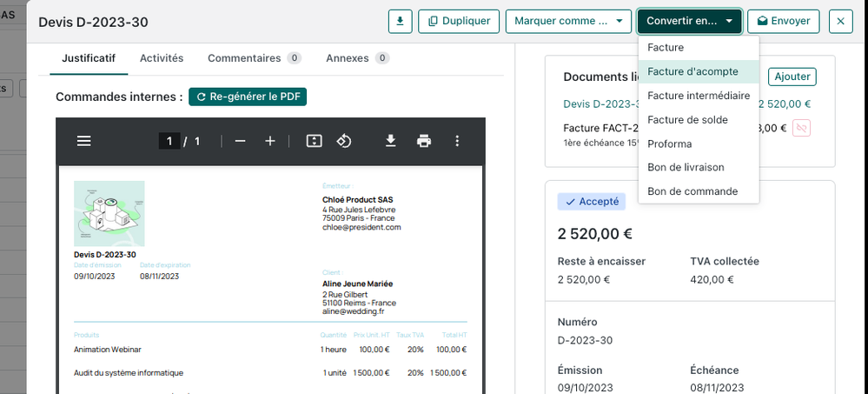Screen dimensions: 868x394
Task: Click 'Re-générer le PDF' button
Action: (248, 97)
